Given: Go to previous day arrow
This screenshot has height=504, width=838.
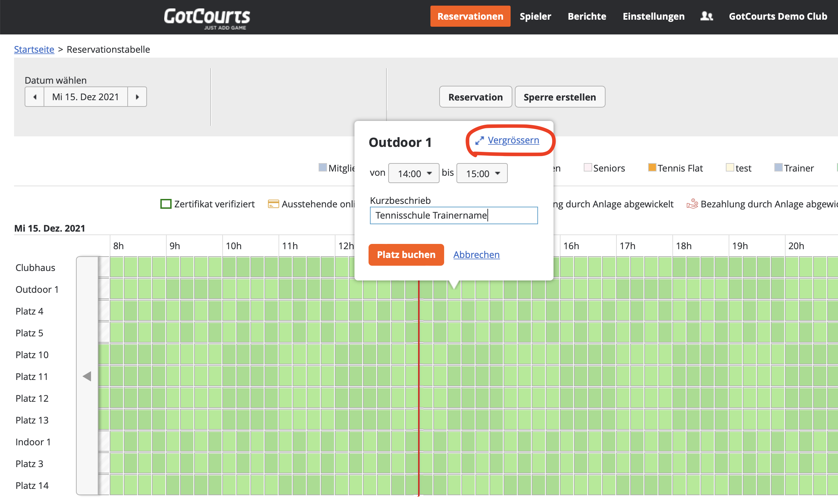Looking at the screenshot, I should click(x=34, y=97).
